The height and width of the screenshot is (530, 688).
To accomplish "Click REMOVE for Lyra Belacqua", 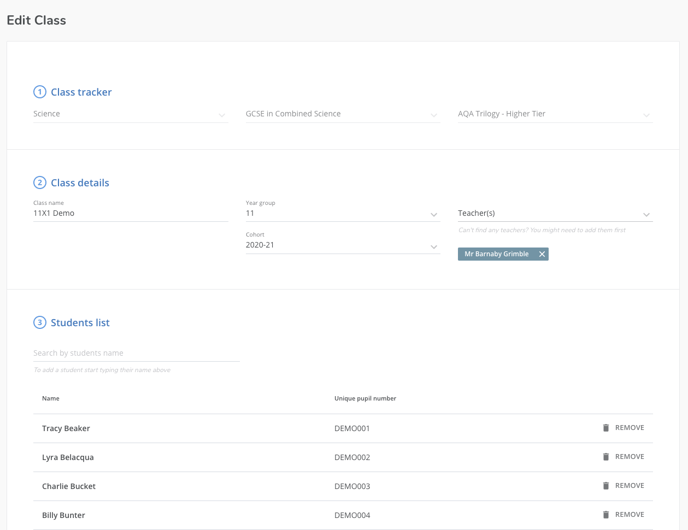I will tap(629, 457).
